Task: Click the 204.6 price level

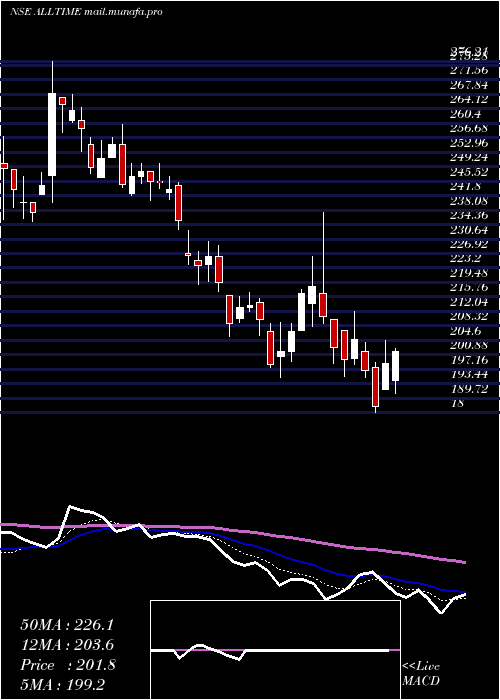Action: (466, 331)
